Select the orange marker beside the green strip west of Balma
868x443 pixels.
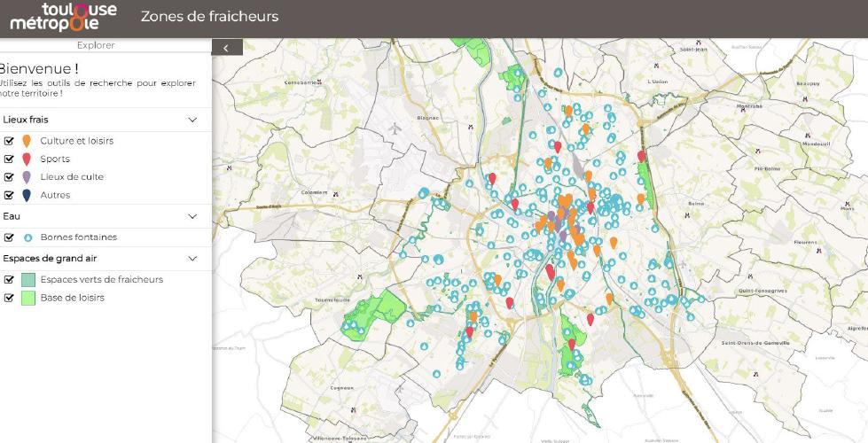pyautogui.click(x=640, y=198)
